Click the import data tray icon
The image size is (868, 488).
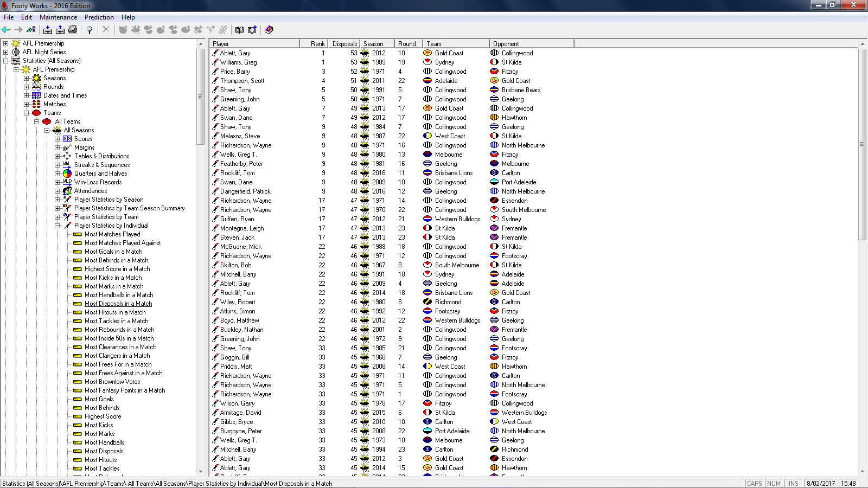coord(48,30)
